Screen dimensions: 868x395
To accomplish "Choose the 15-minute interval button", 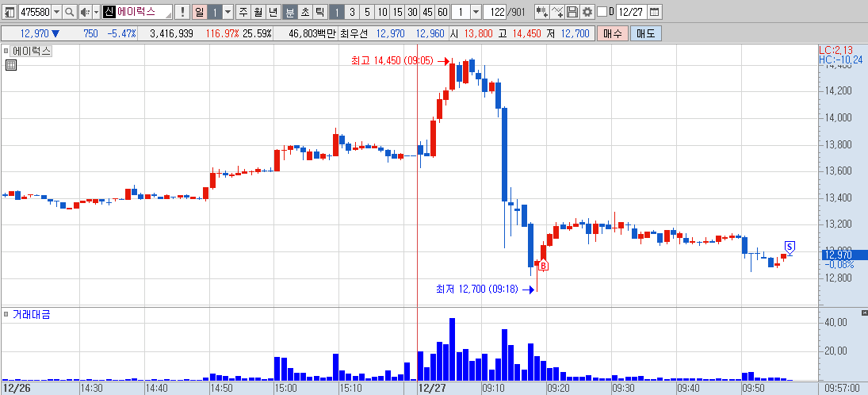I will [397, 12].
